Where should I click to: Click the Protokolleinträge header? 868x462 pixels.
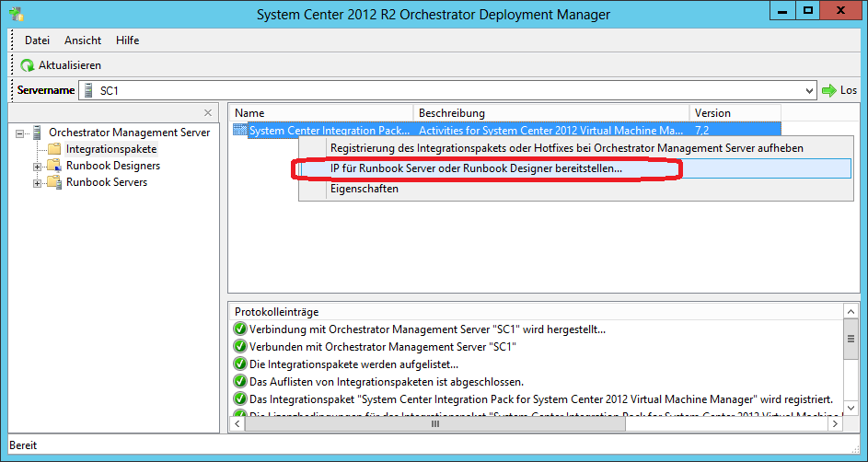point(277,312)
